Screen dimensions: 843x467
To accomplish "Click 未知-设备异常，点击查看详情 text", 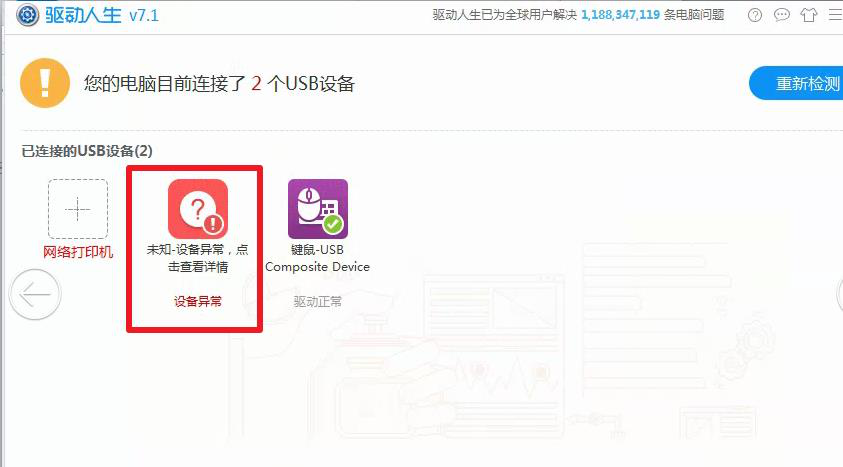I will click(x=198, y=258).
